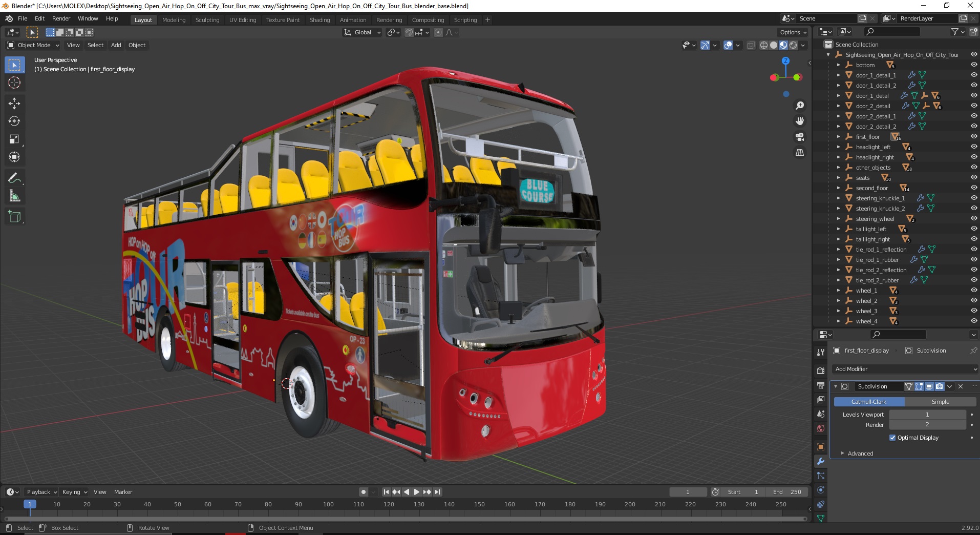Viewport: 980px width, 535px height.
Task: Toggle snapping magnet icon
Action: [x=409, y=32]
